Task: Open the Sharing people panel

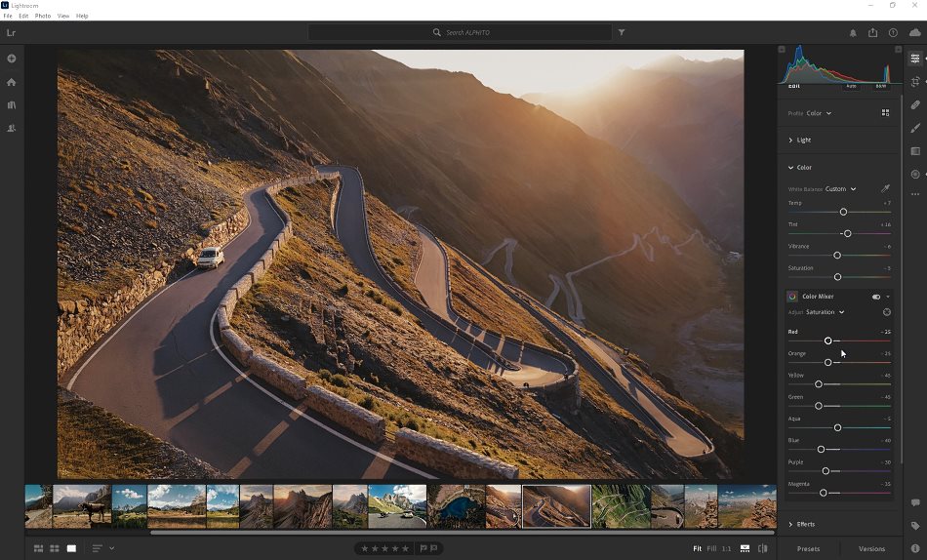Action: tap(12, 129)
